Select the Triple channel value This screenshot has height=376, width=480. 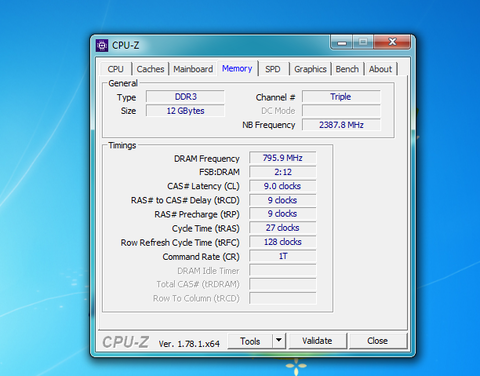pyautogui.click(x=341, y=97)
